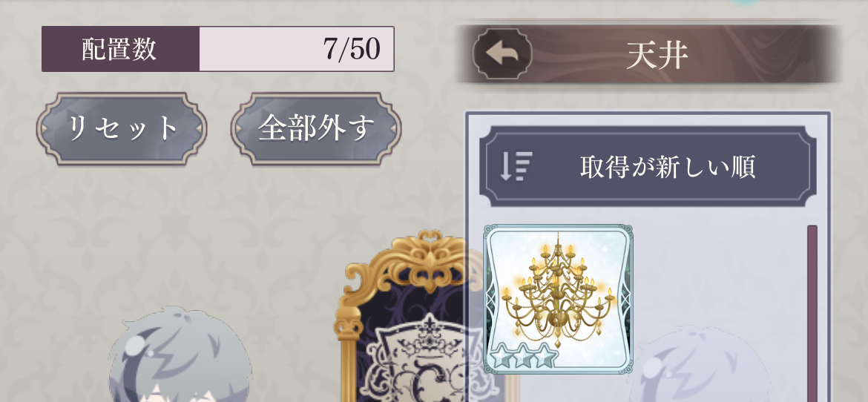868x402 pixels.
Task: Go back using the arrow beside 天井
Action: [502, 53]
